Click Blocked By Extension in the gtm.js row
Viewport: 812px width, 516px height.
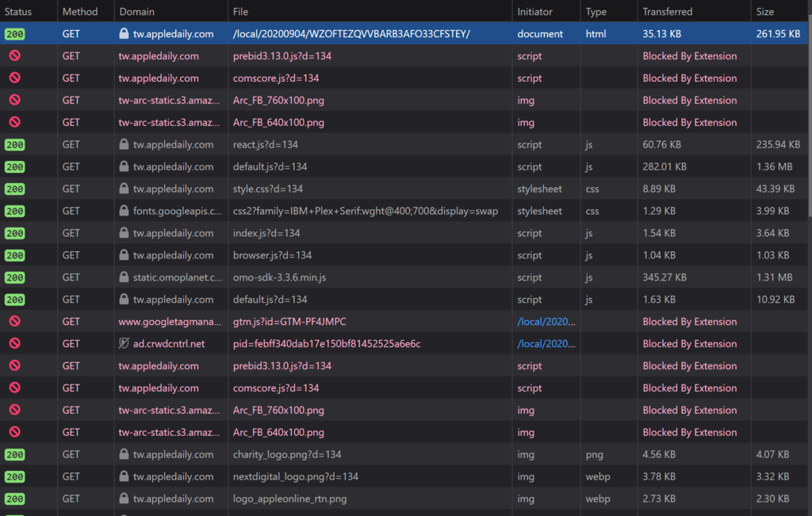point(689,321)
